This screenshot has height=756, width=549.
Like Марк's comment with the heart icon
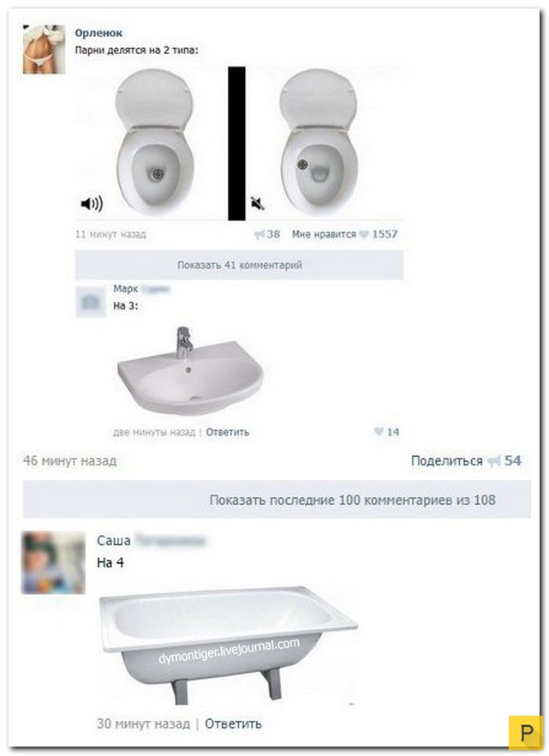coord(379,431)
